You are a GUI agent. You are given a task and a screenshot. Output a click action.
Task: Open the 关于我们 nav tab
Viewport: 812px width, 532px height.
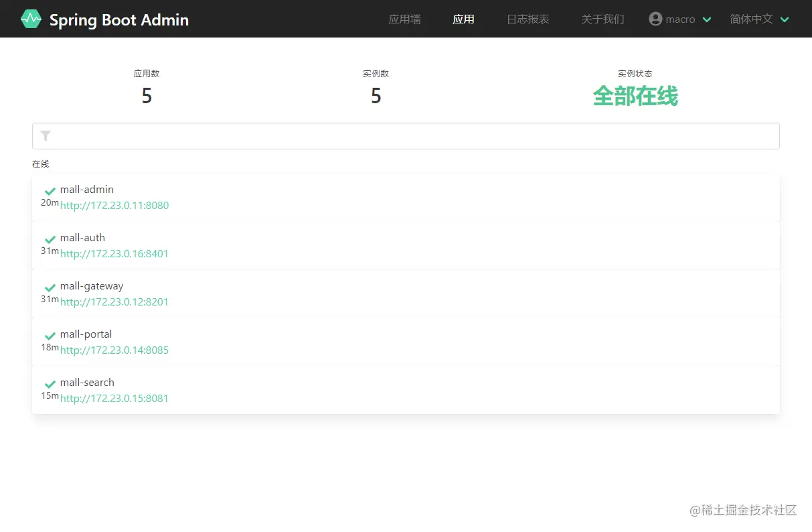point(602,19)
